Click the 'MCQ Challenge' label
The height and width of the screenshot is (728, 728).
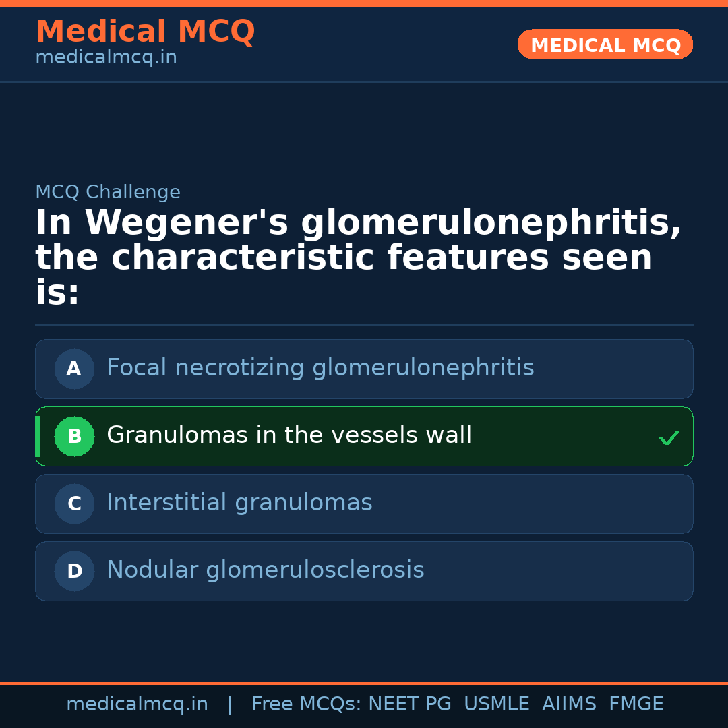point(108,193)
